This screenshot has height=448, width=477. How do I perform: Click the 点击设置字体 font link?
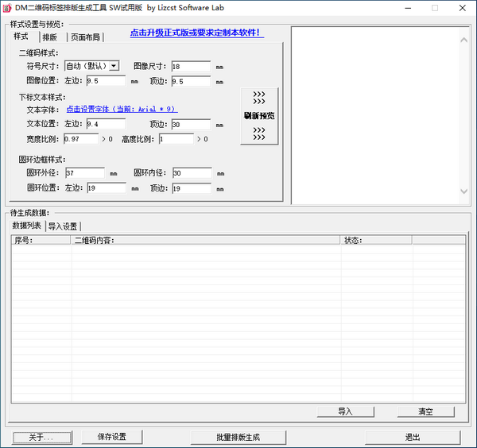(121, 109)
